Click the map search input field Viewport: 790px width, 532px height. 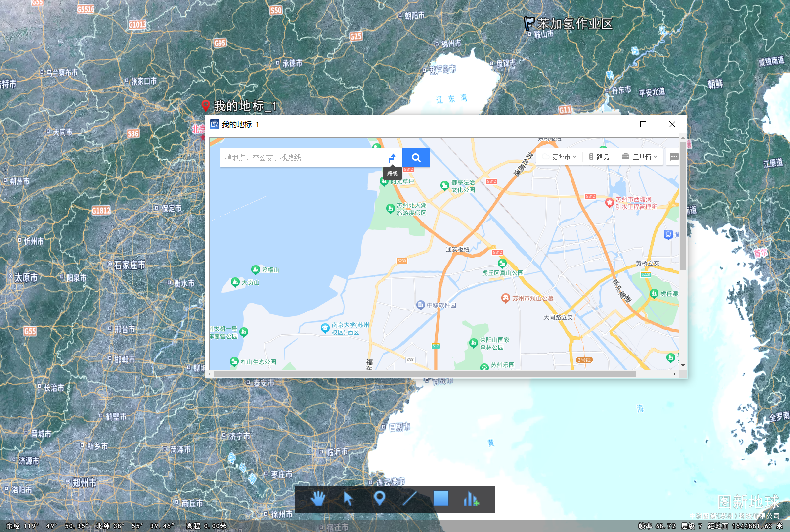point(301,158)
